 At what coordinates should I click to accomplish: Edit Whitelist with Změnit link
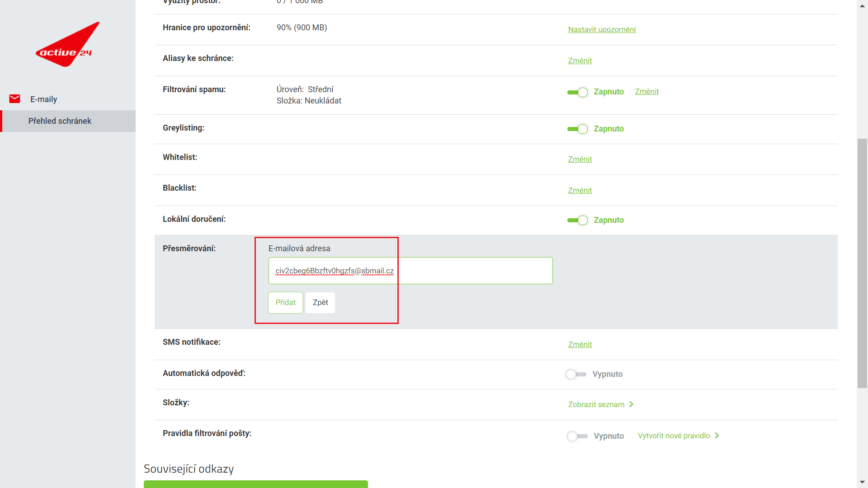tap(580, 160)
